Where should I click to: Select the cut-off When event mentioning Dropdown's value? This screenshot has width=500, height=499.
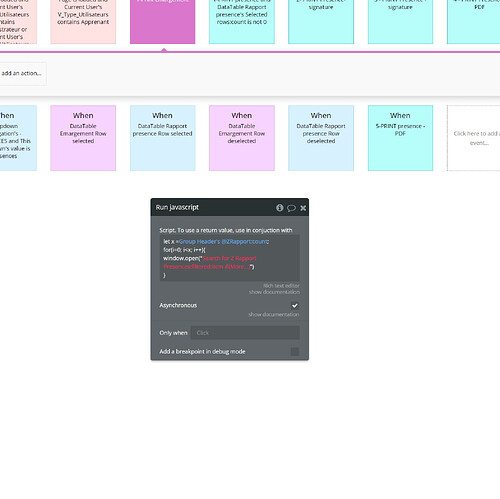point(18,138)
